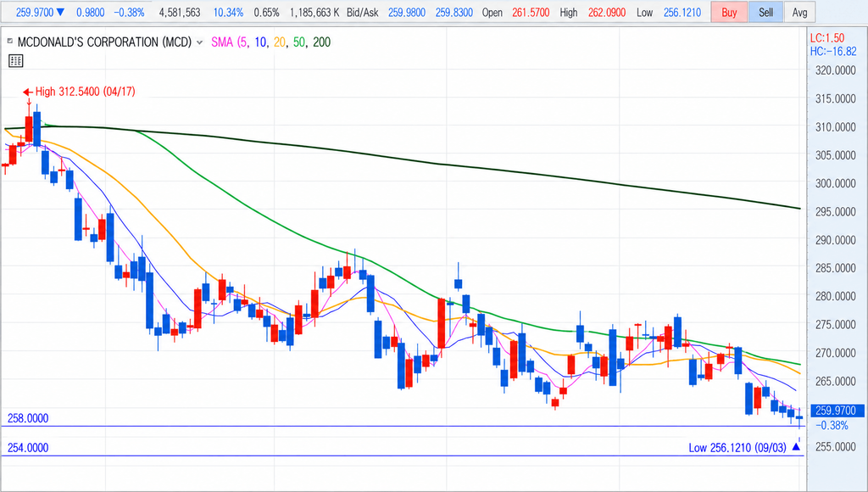Click the 258.0000 horizontal line label
The width and height of the screenshot is (868, 492).
tap(28, 418)
